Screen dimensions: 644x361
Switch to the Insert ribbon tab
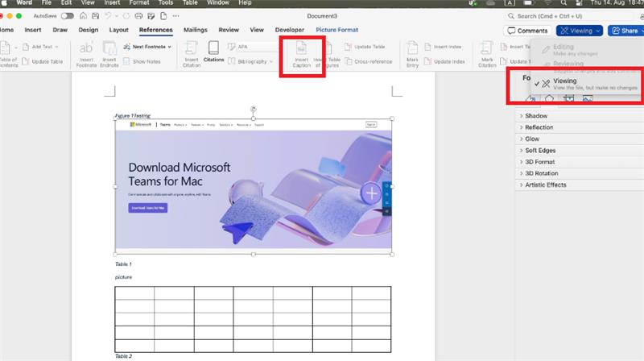33,30
